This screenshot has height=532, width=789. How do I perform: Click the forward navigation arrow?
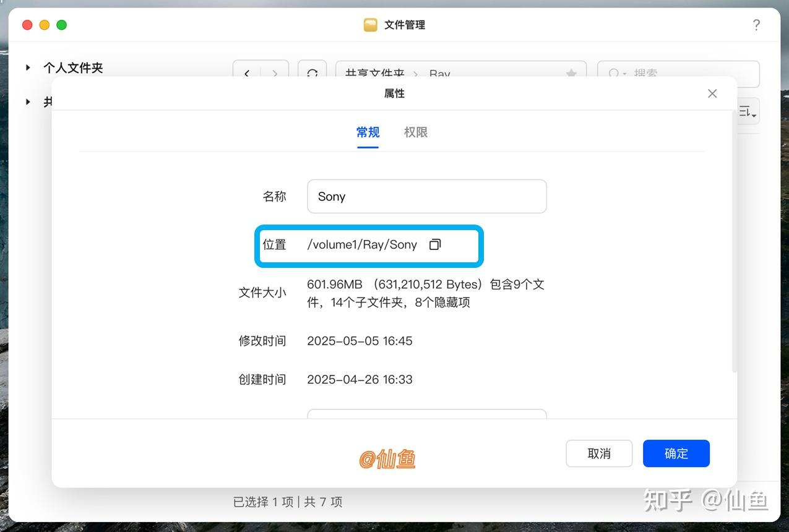[x=275, y=73]
